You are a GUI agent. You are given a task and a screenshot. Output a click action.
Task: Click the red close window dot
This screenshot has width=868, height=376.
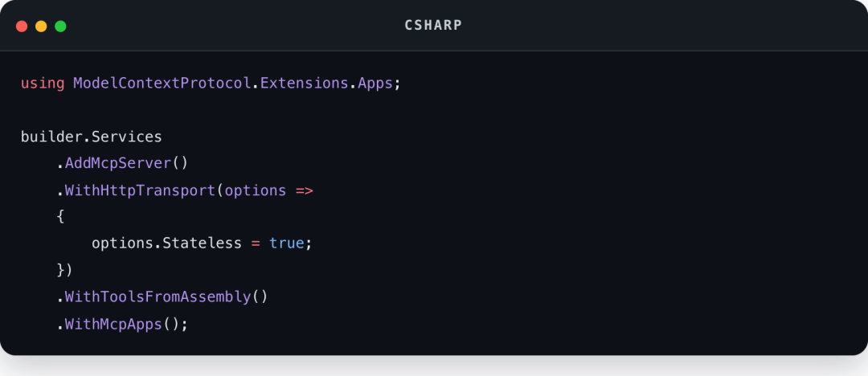pyautogui.click(x=22, y=26)
